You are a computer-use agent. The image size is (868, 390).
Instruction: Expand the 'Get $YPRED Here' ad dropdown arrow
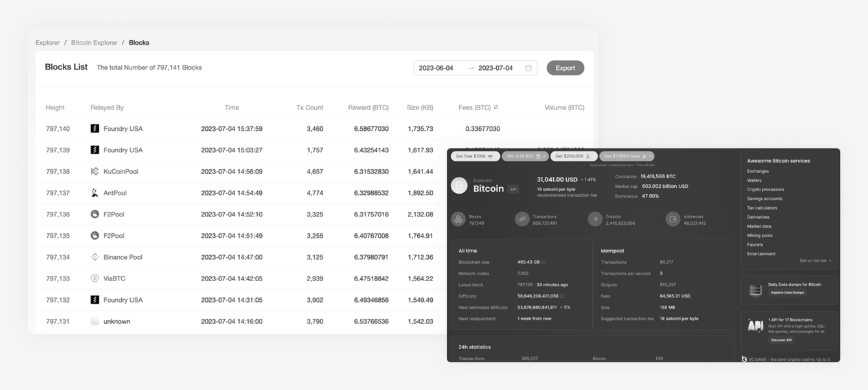point(650,156)
